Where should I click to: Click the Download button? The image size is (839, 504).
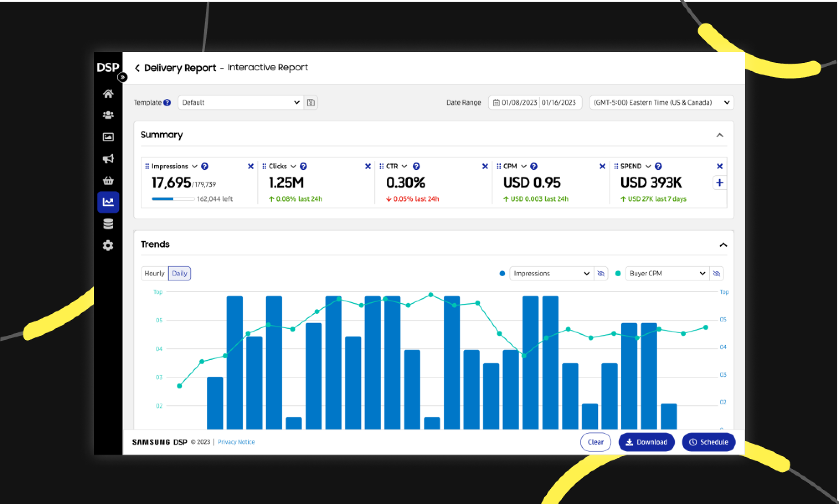646,442
